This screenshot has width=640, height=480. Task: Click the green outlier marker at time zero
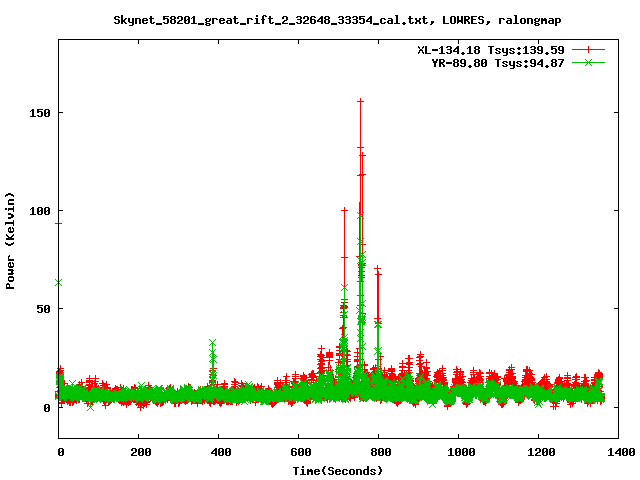click(58, 282)
